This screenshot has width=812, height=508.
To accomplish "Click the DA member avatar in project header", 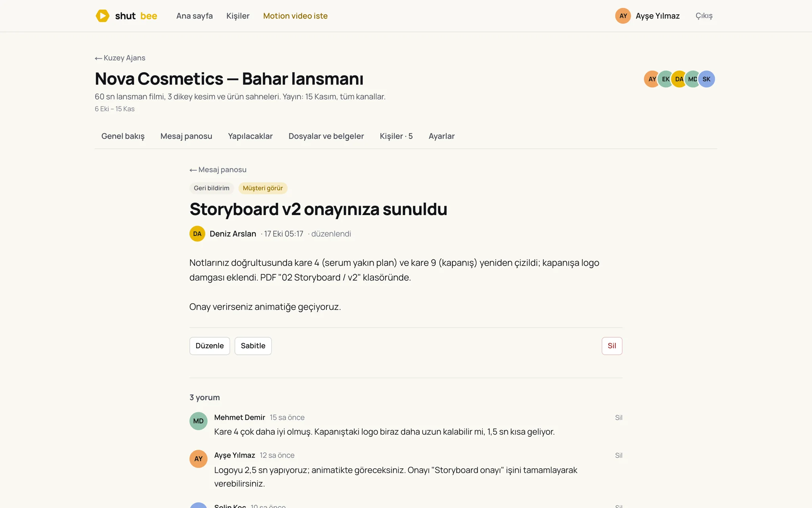I will (x=679, y=79).
